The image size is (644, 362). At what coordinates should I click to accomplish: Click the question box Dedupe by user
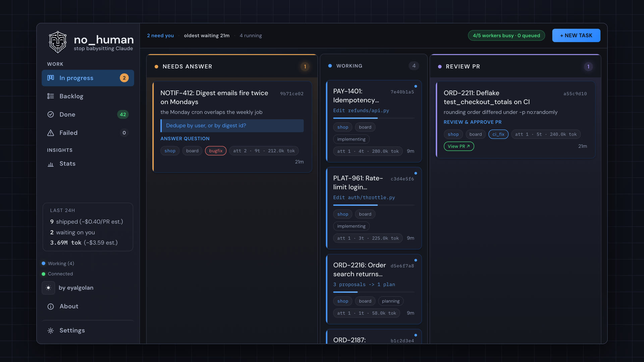[x=232, y=125]
